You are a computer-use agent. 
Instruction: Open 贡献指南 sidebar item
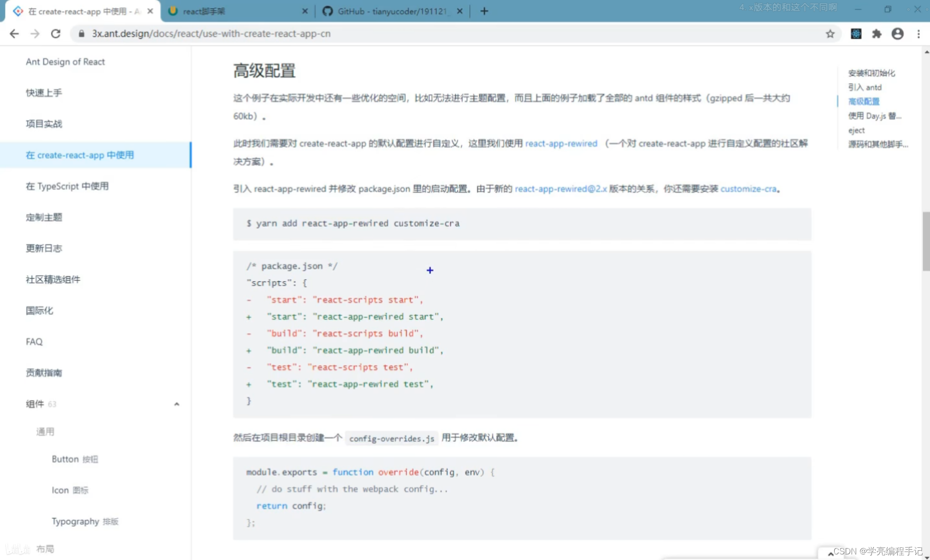(x=44, y=373)
